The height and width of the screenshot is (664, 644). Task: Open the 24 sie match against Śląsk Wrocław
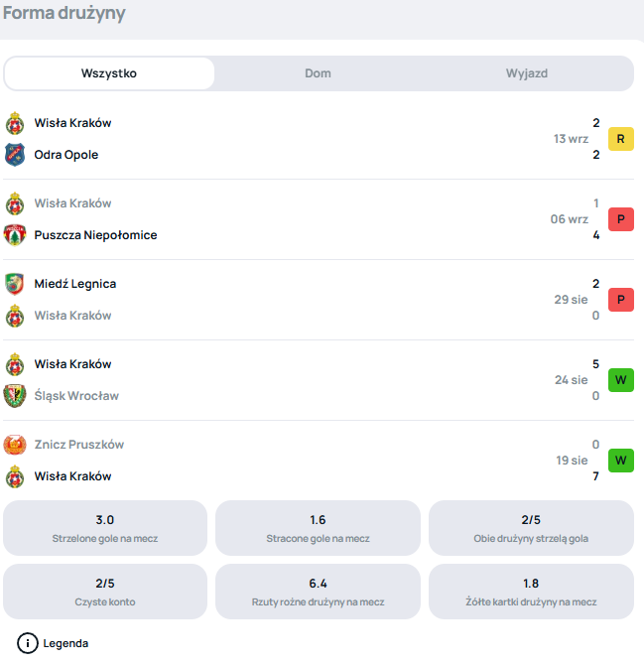pyautogui.click(x=319, y=380)
